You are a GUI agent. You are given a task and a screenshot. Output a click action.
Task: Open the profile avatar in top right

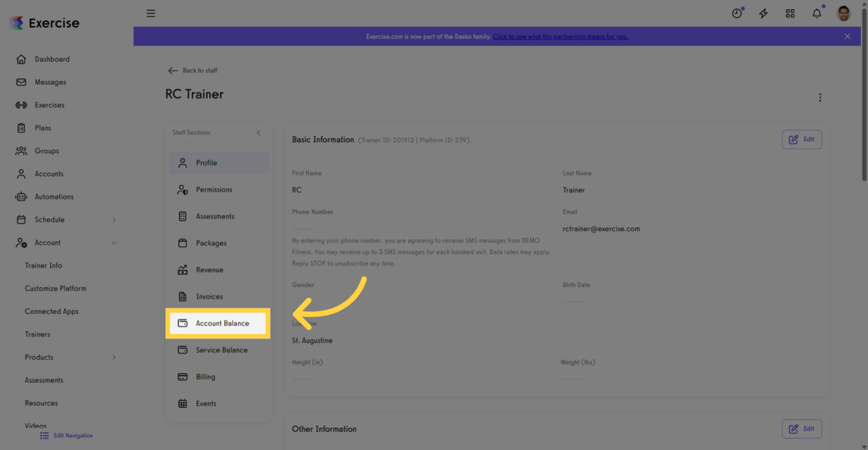point(843,13)
